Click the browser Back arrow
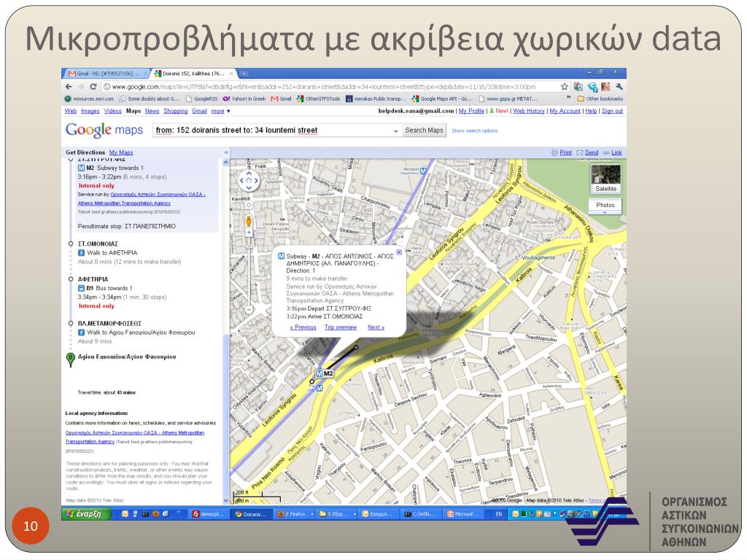The height and width of the screenshot is (560, 747). pyautogui.click(x=69, y=87)
